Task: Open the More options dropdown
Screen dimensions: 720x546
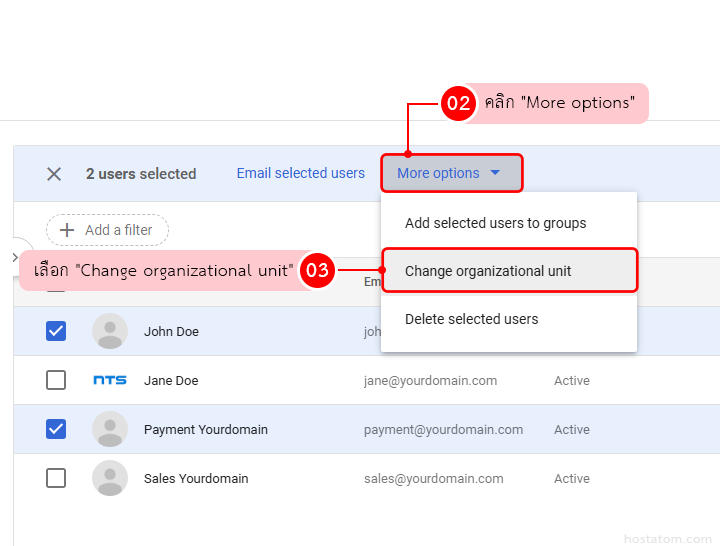Action: [438, 173]
